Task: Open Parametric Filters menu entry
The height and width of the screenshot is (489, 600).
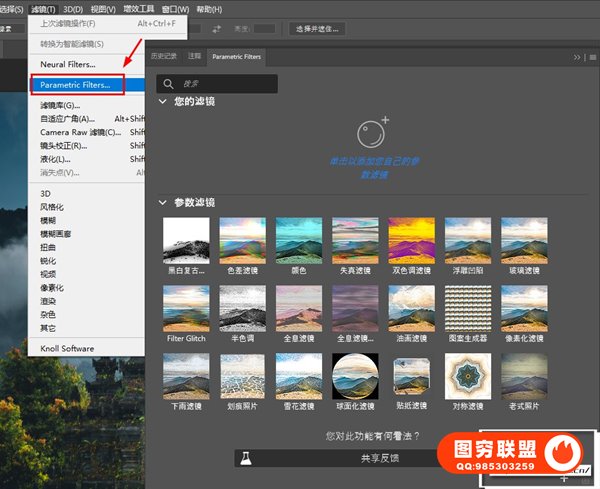Action: point(75,85)
